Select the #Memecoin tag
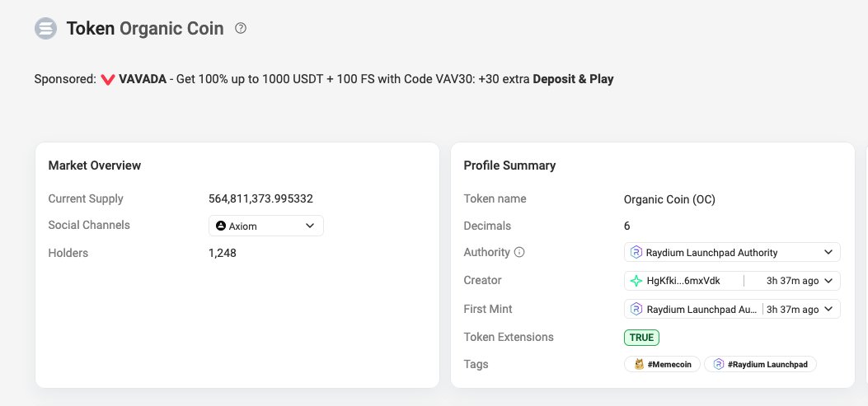868x406 pixels. 662,365
